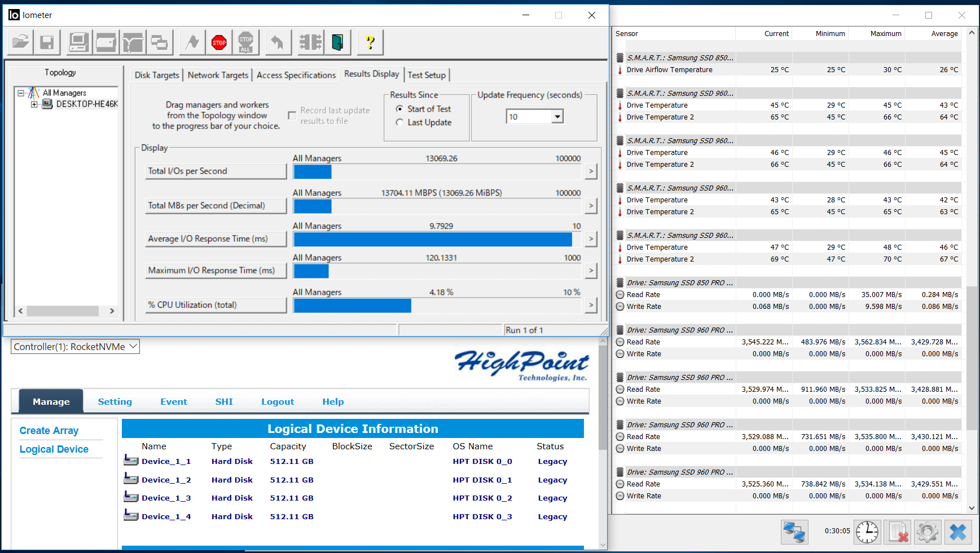The image size is (980, 553).
Task: Click the All Managers topology icon
Action: [x=34, y=92]
